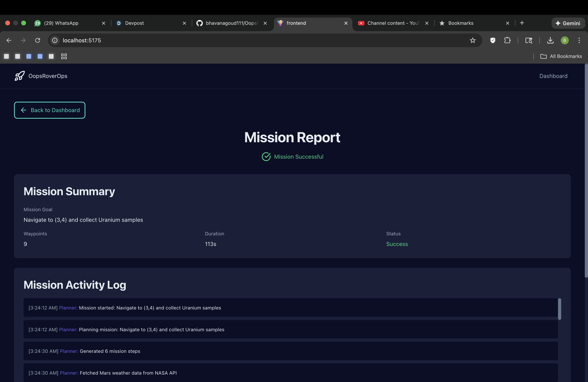Open the browser extensions puzzle icon
588x382 pixels.
point(507,40)
